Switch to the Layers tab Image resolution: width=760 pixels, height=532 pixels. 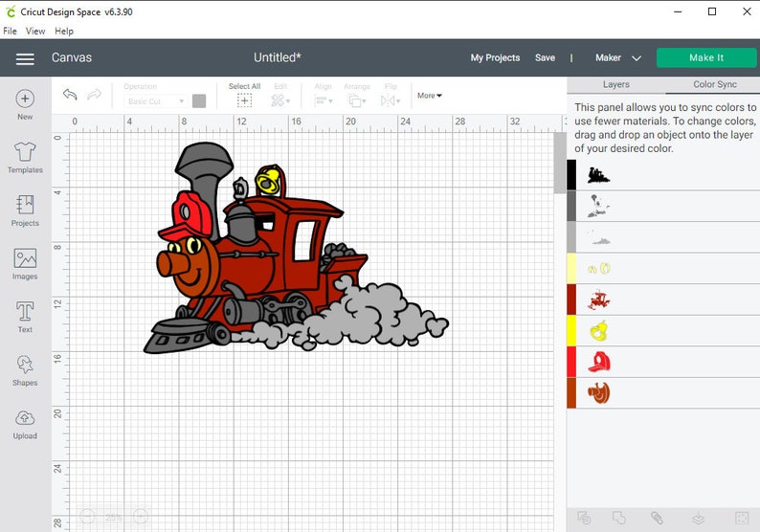(616, 84)
